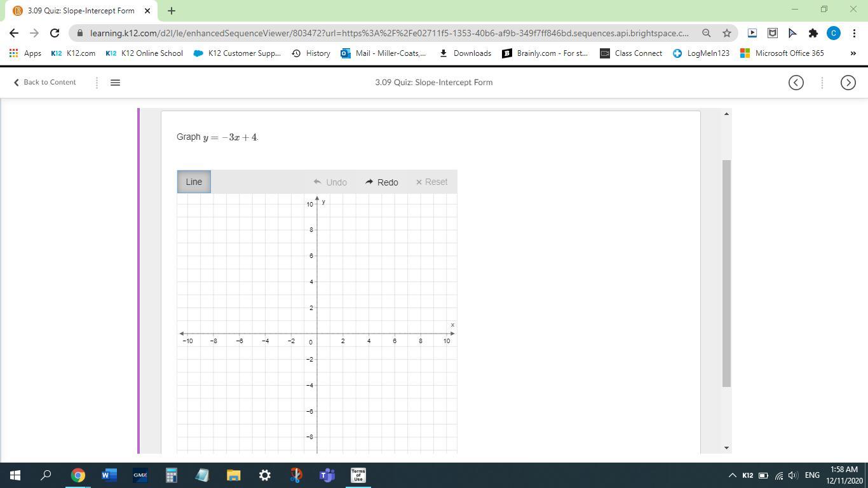Screen dimensions: 868x488
Task: Click the Redo arrow icon
Action: [x=369, y=182]
